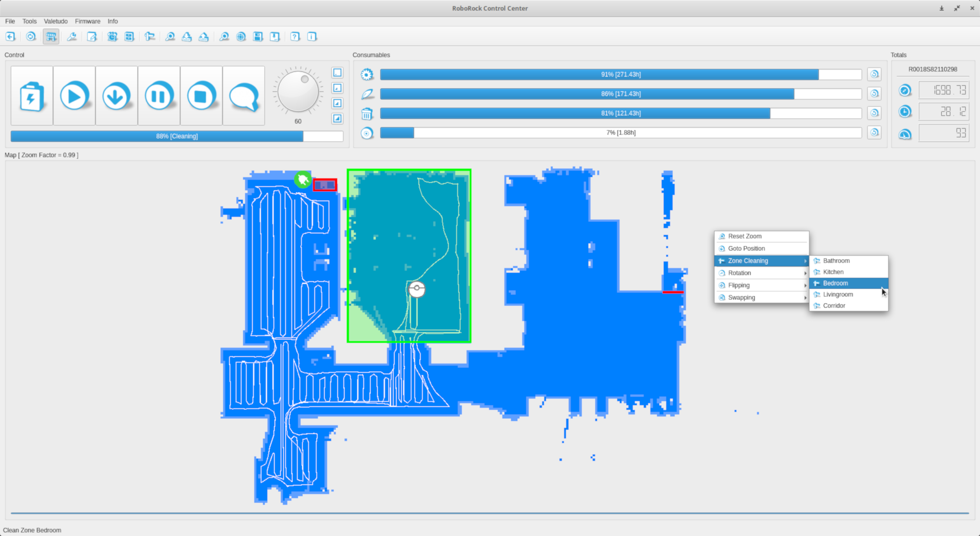Screen dimensions: 980x536
Task: Click the question mark help toolbar icon
Action: (x=295, y=37)
